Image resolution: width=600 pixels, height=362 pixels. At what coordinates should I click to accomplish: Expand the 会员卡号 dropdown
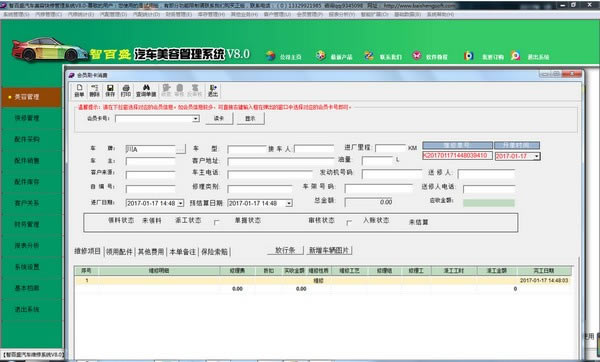196,119
